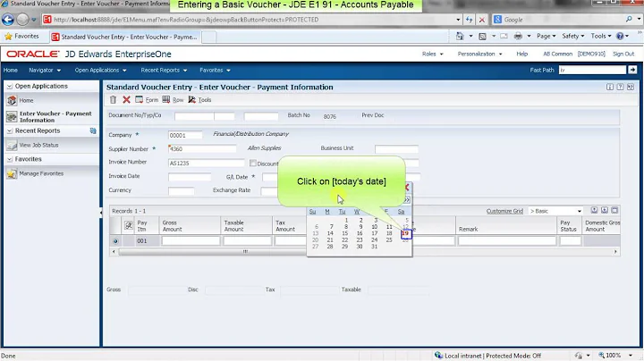
Task: Open the Roles dropdown
Action: click(x=433, y=54)
